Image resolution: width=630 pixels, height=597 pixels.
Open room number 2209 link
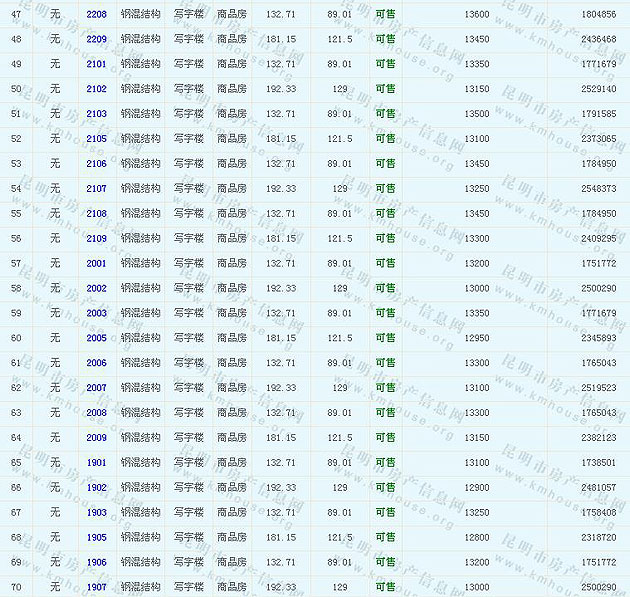click(97, 39)
